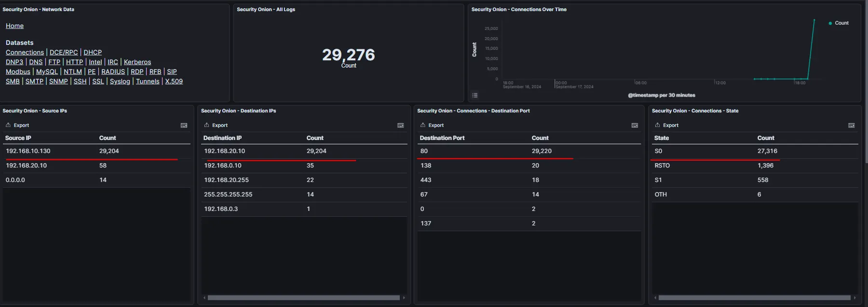Click the Destination IPs scroll right arrow
This screenshot has height=307, width=868.
click(404, 298)
